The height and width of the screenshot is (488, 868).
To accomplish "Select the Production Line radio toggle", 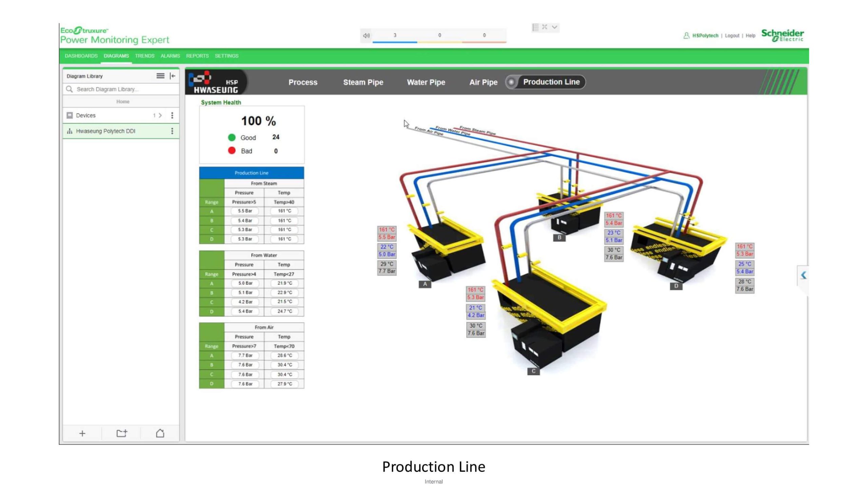I will (x=511, y=82).
